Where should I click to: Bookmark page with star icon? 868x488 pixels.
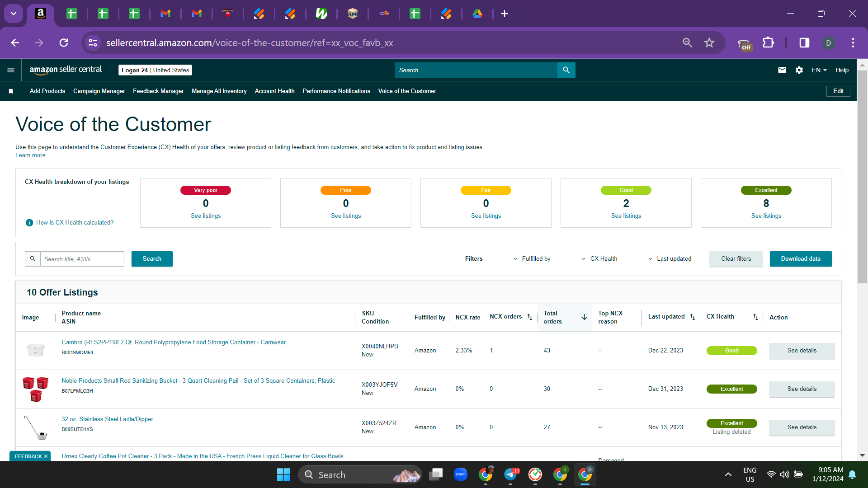[709, 42]
